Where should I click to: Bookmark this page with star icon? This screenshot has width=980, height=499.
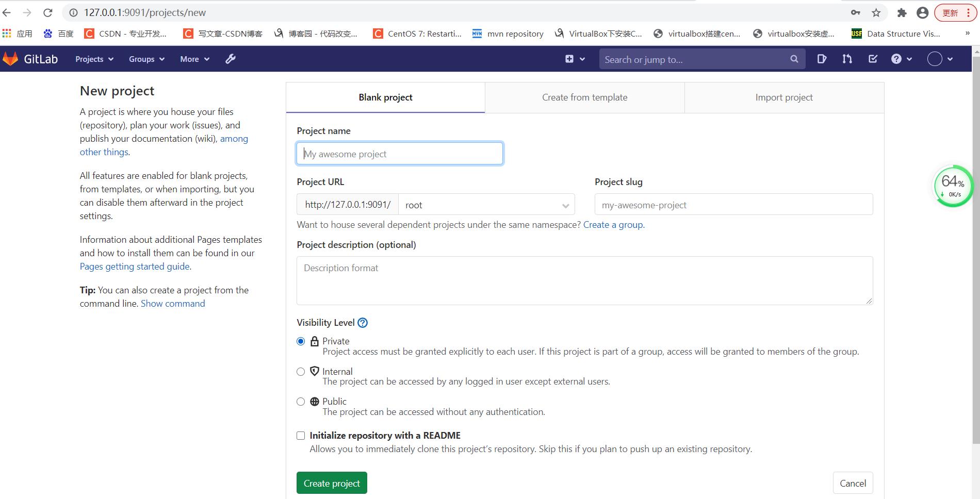(x=876, y=12)
